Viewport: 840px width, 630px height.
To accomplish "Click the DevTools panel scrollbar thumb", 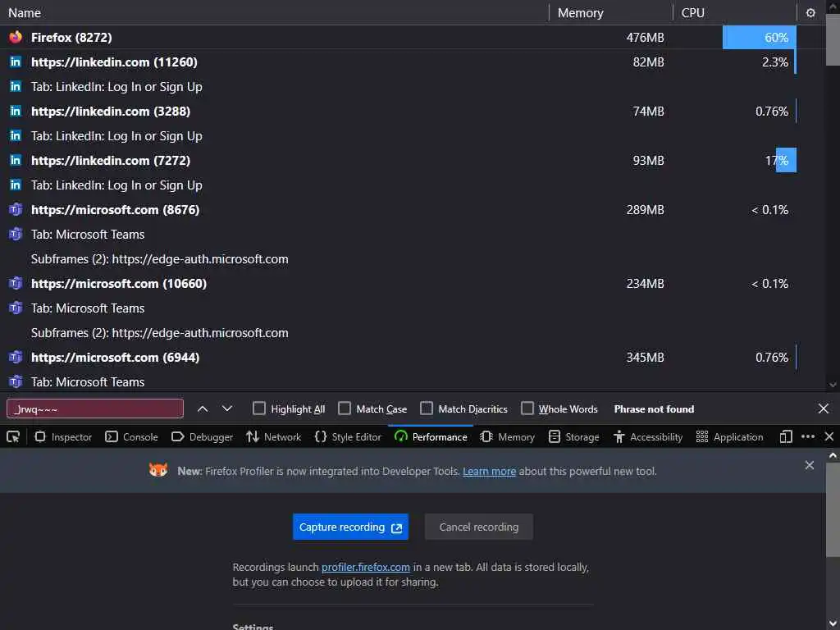I will [833, 509].
